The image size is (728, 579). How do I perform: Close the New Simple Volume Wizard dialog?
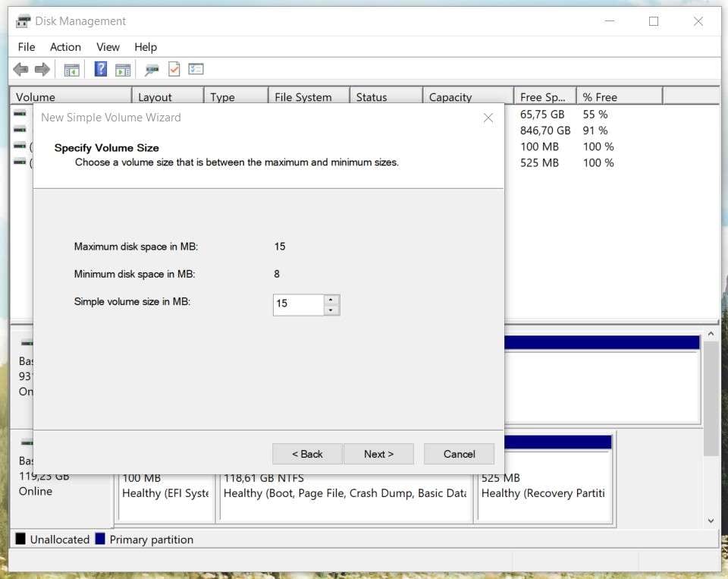(488, 118)
